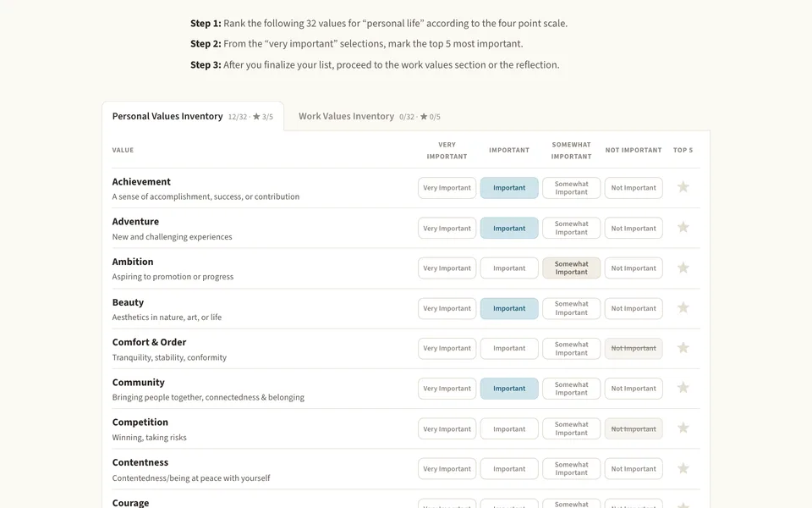Pick Important for Comfort & Order
Screen dimensions: 812x508
point(509,348)
